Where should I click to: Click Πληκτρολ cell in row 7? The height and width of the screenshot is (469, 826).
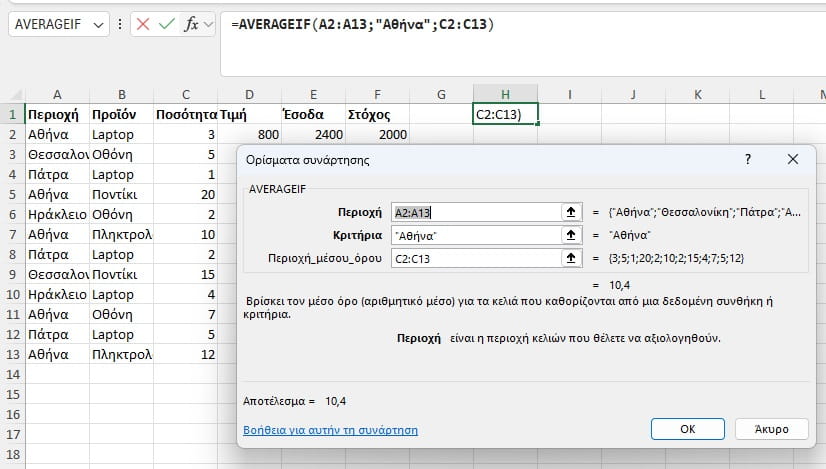click(122, 234)
